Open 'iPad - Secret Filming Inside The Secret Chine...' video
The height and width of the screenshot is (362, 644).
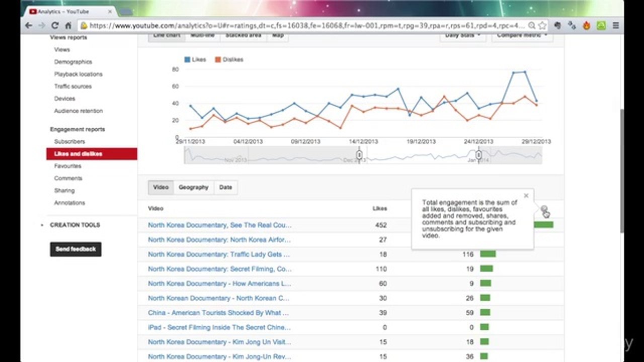[219, 327]
